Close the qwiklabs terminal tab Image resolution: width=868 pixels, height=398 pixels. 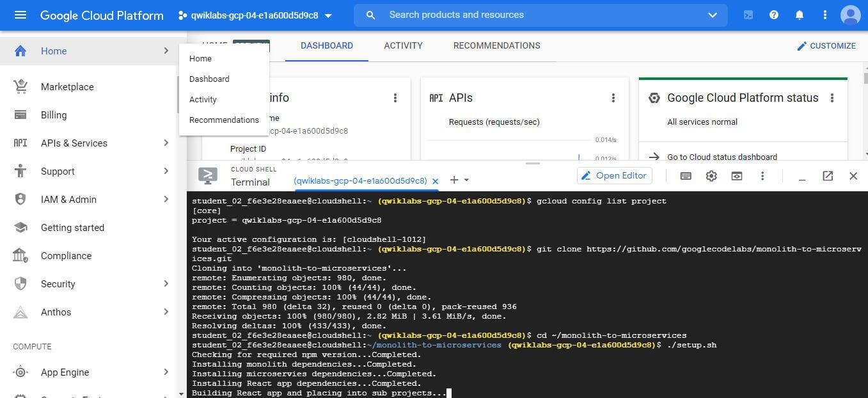point(436,181)
